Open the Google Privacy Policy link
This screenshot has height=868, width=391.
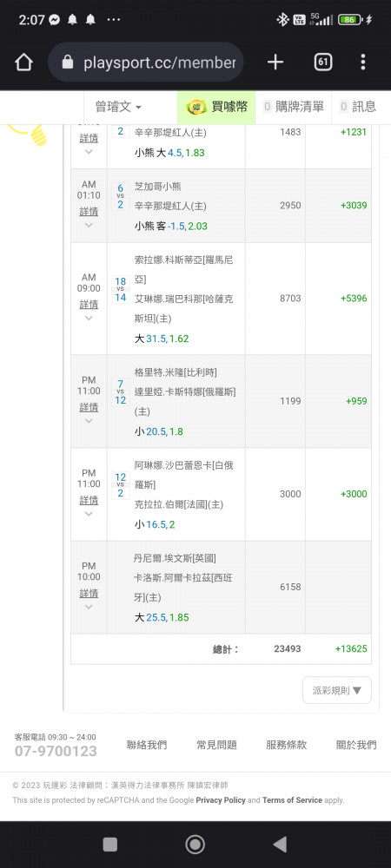(221, 800)
